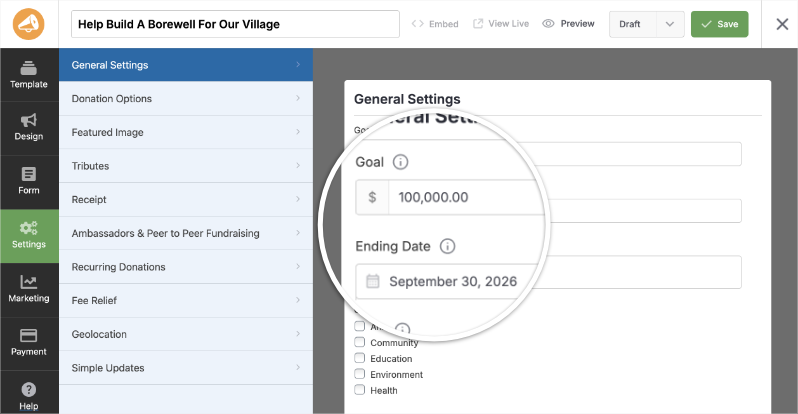Expand Tributes chevron
Screen dimensions: 798x414
click(298, 165)
